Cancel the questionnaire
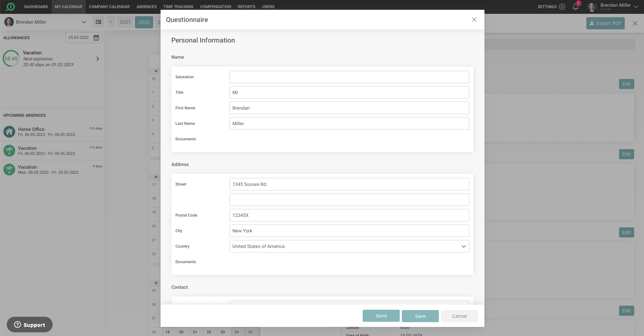The height and width of the screenshot is (336, 644). 459,316
